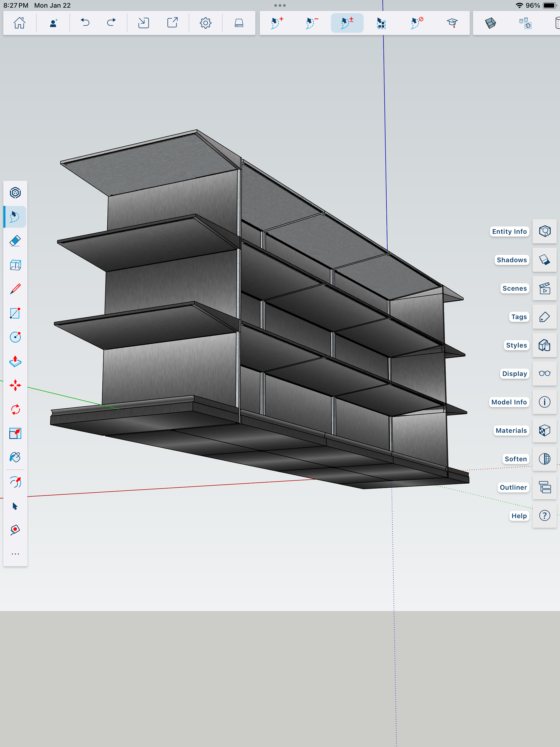This screenshot has width=560, height=747.
Task: Activate the Push/Pull tool
Action: (15, 361)
